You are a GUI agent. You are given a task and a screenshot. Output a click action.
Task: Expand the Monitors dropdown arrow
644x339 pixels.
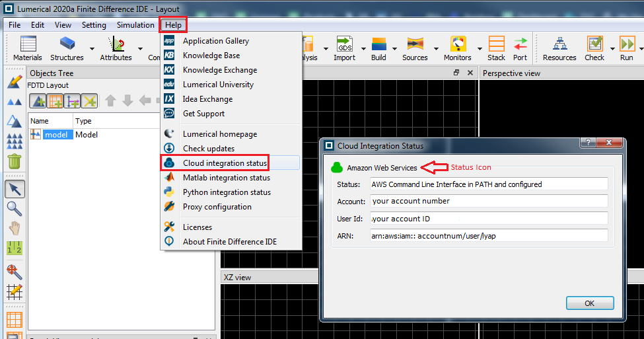point(480,48)
